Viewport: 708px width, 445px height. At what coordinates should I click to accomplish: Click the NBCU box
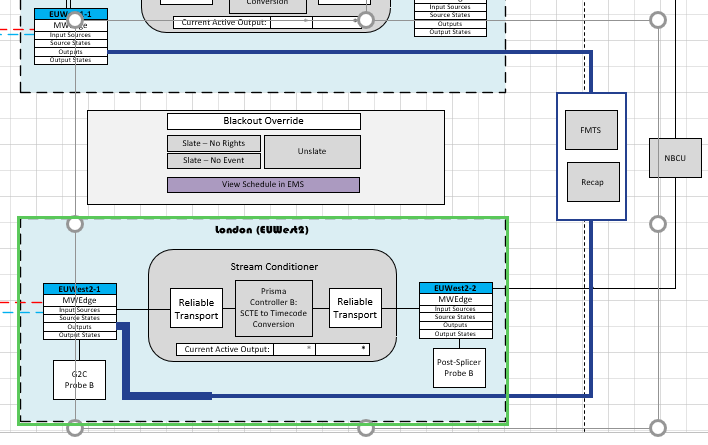675,158
